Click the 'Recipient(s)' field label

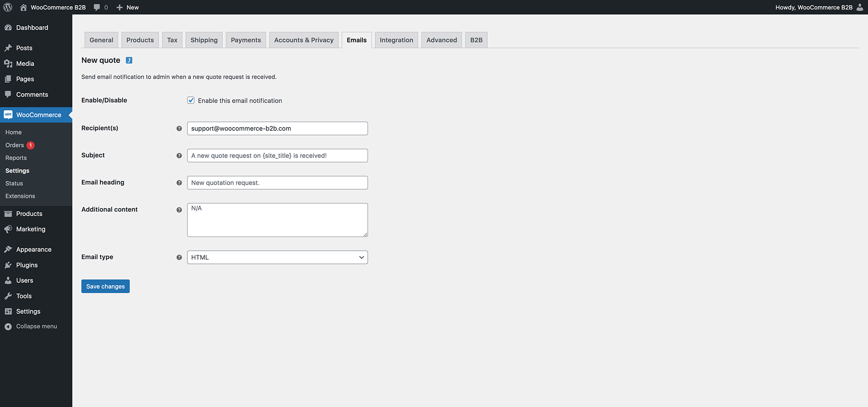[100, 128]
